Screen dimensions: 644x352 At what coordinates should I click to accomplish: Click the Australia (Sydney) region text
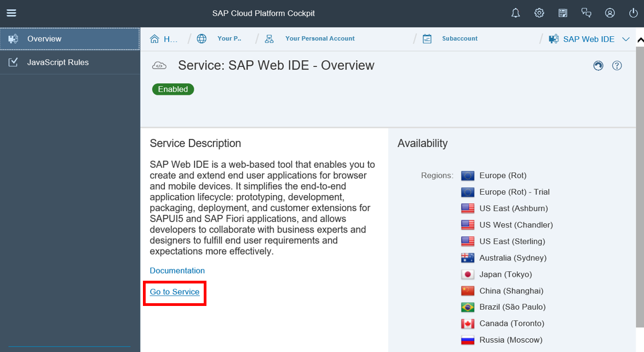(x=513, y=258)
